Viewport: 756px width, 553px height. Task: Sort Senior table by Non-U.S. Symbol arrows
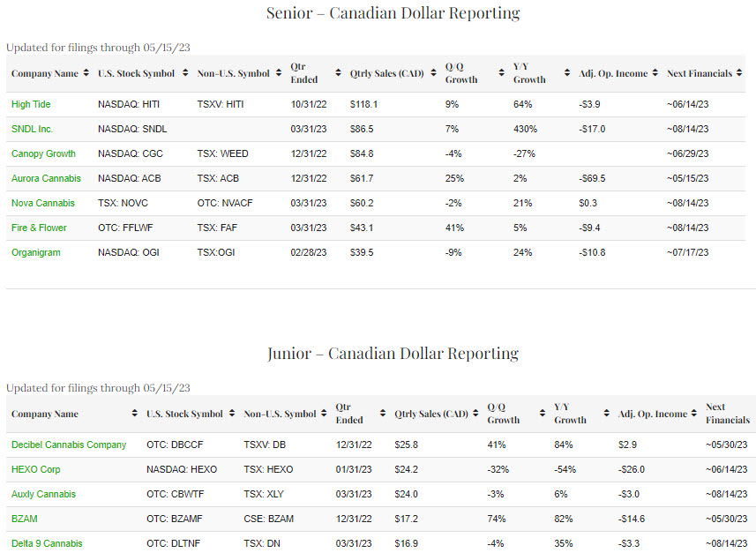point(278,73)
